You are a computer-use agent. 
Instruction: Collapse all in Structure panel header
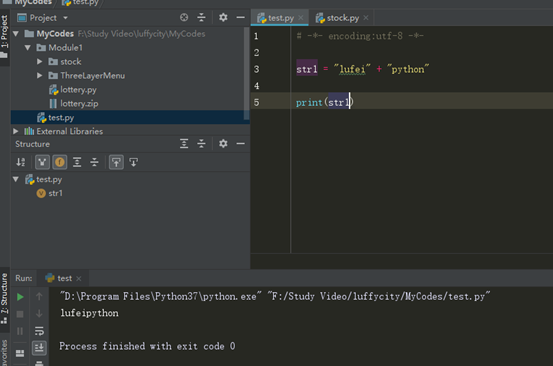click(x=201, y=144)
